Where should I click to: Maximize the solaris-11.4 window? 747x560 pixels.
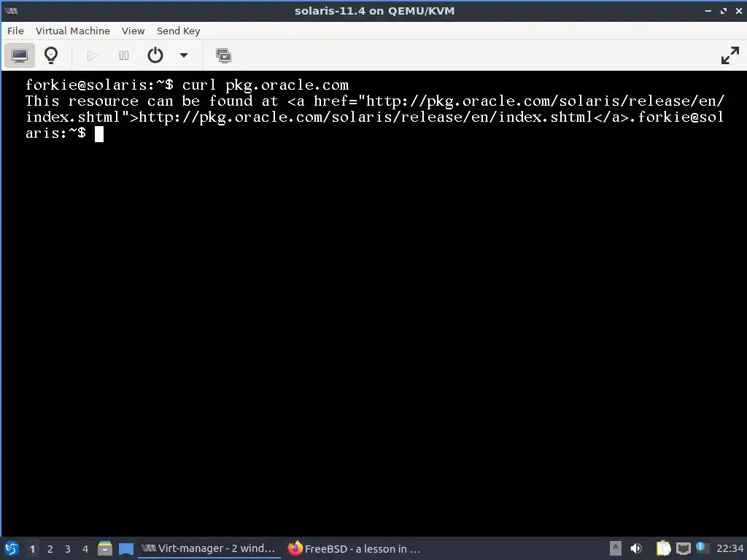click(724, 10)
